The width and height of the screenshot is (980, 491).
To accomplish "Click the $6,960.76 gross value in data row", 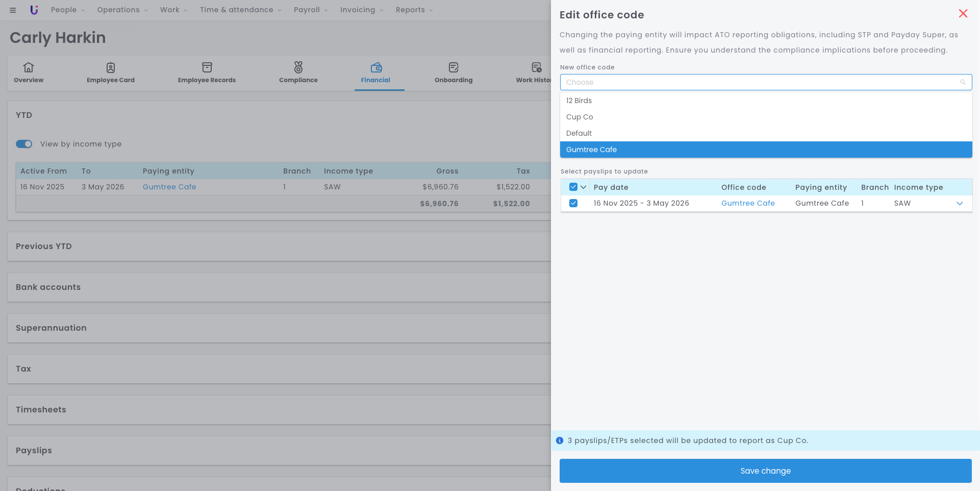I will [440, 187].
